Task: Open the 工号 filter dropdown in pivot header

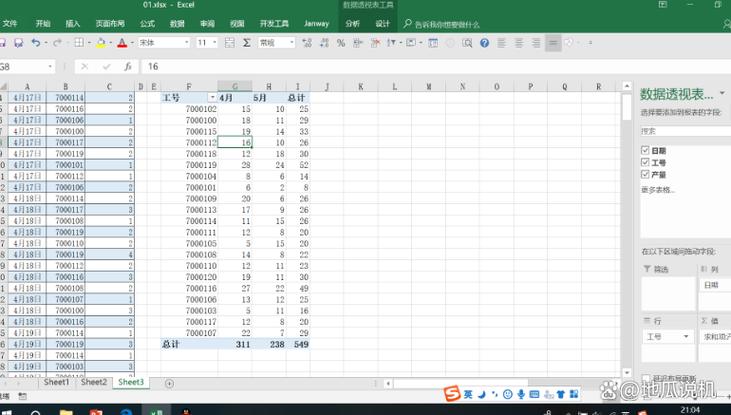Action: coord(212,97)
